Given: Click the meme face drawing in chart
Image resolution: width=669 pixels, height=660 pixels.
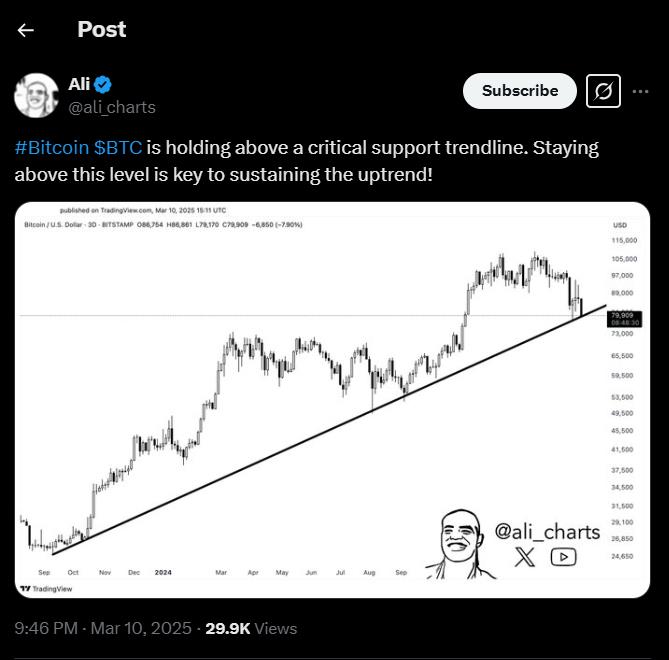Looking at the screenshot, I should 460,541.
